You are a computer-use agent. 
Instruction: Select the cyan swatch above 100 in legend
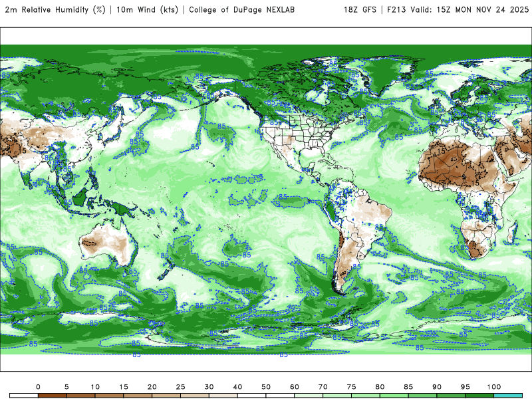pos(508,396)
